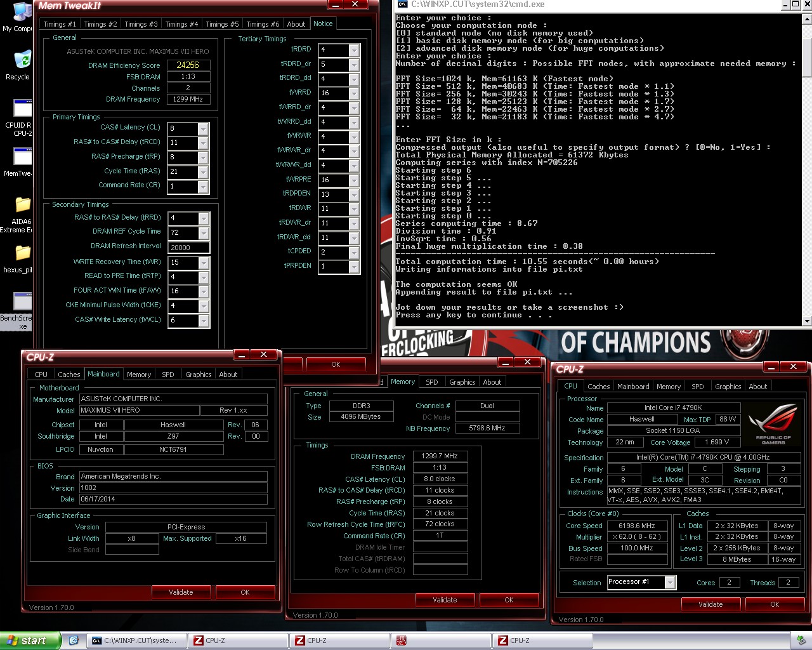The height and width of the screenshot is (650, 812).
Task: Expand READ to PRE Time (tRTP) dropdown
Action: 203,277
